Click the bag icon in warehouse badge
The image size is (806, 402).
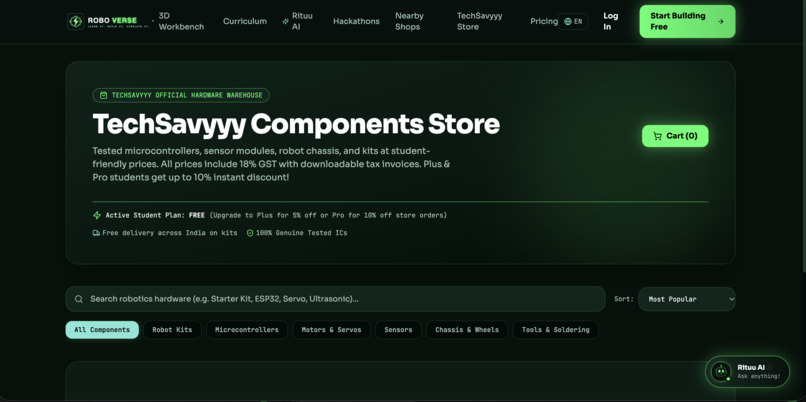click(x=103, y=95)
